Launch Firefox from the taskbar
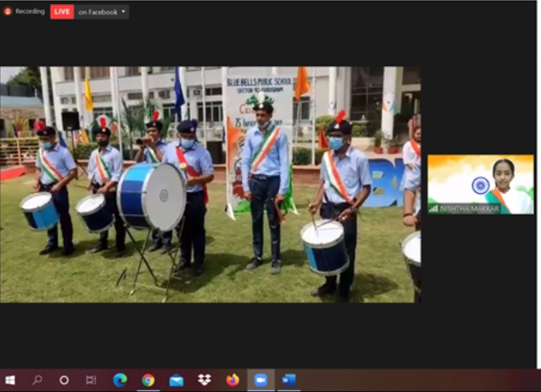Viewport: 541px width, 392px height. coord(232,380)
